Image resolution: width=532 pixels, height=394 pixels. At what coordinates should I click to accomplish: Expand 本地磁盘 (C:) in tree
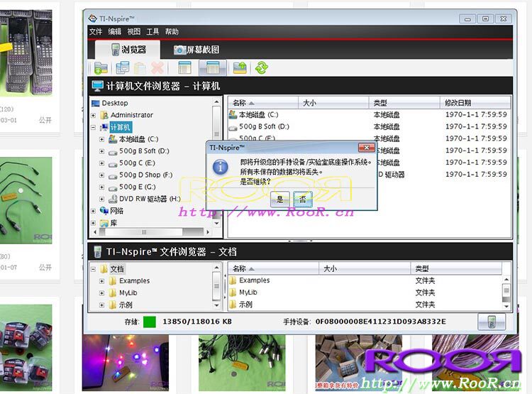point(101,139)
